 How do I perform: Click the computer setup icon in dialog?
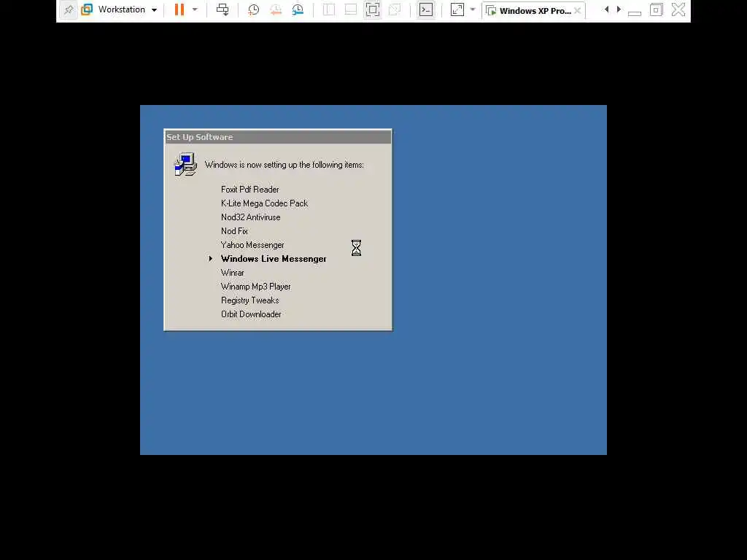pyautogui.click(x=185, y=165)
